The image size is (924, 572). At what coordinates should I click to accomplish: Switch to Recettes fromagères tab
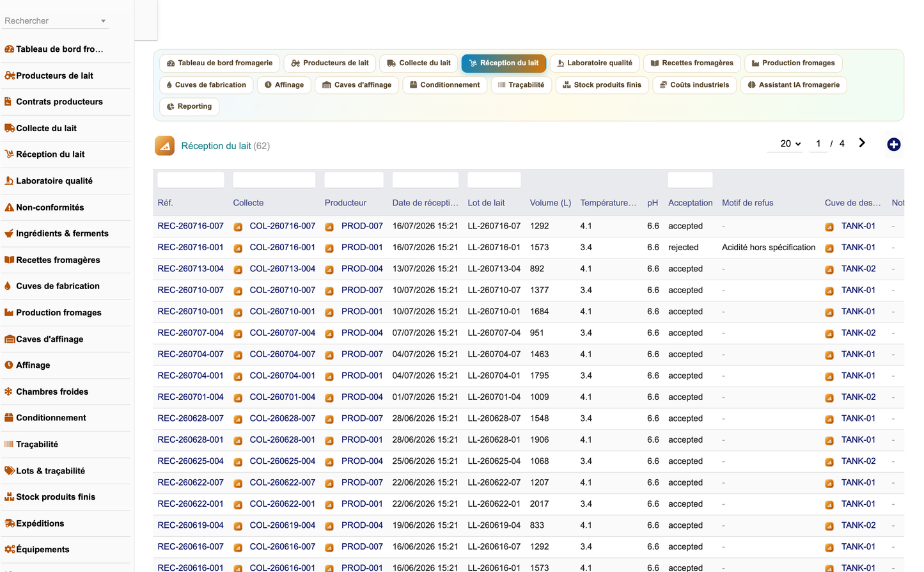pyautogui.click(x=692, y=63)
